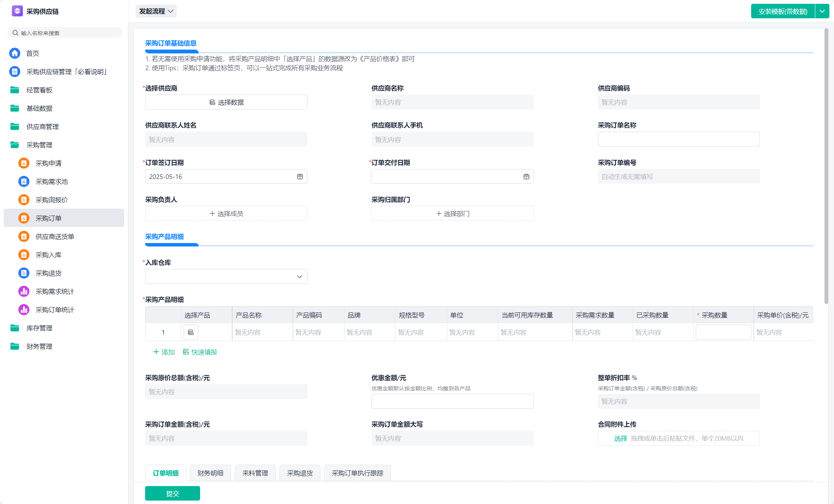Image resolution: width=834 pixels, height=504 pixels.
Task: Click the home icon in sidebar
Action: click(15, 53)
